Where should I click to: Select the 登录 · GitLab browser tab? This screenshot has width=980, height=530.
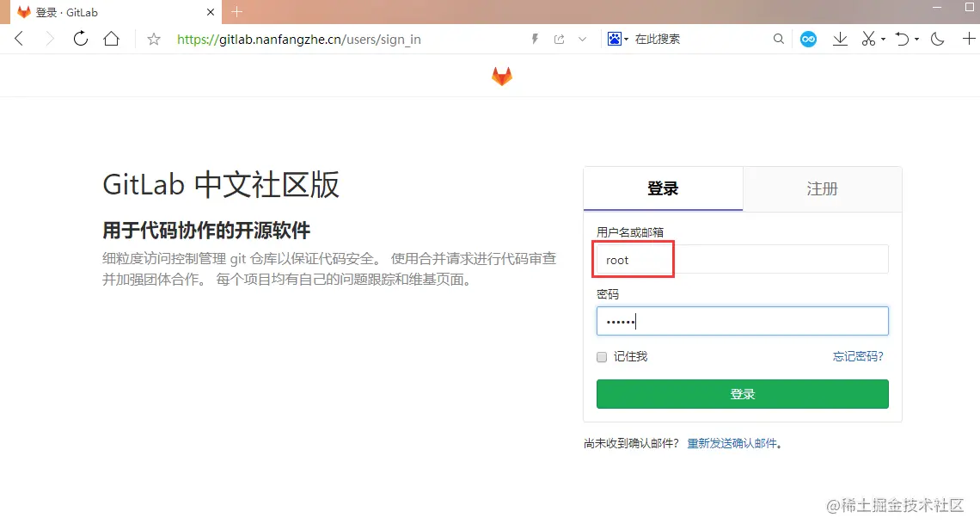point(116,12)
